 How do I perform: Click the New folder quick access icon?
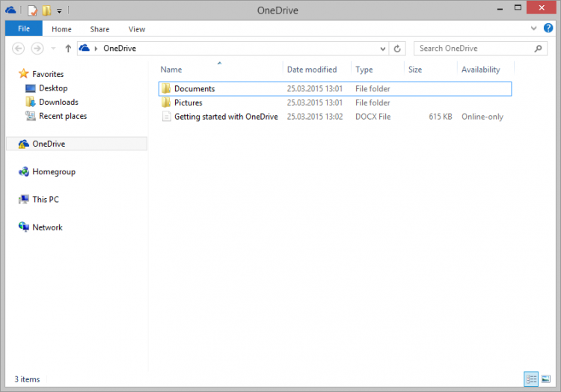(46, 10)
